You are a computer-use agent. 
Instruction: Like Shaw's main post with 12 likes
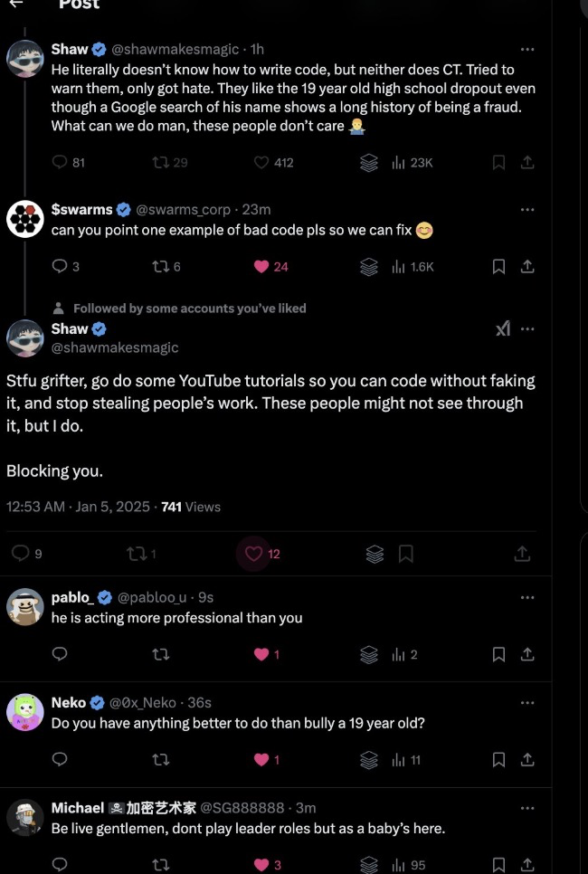pos(253,554)
